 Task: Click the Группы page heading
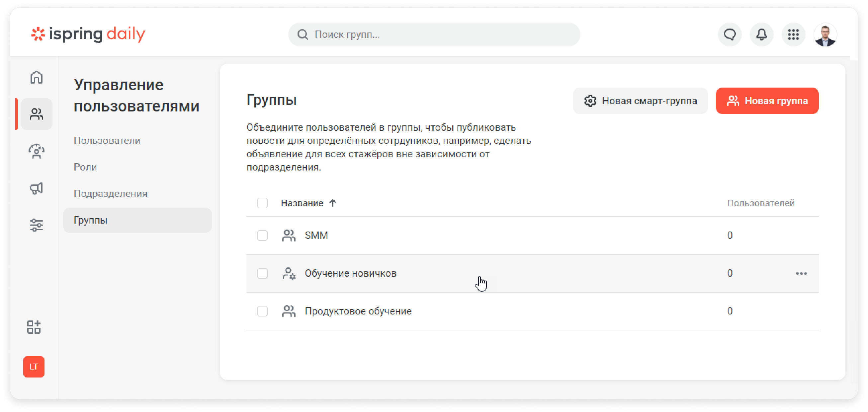(272, 100)
